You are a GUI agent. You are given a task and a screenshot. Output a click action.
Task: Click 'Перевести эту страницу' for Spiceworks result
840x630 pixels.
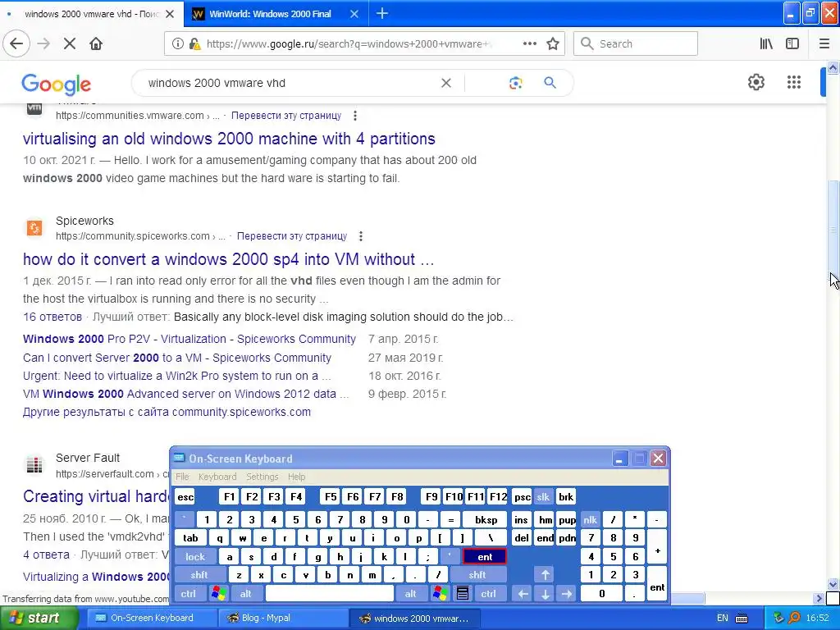point(292,236)
